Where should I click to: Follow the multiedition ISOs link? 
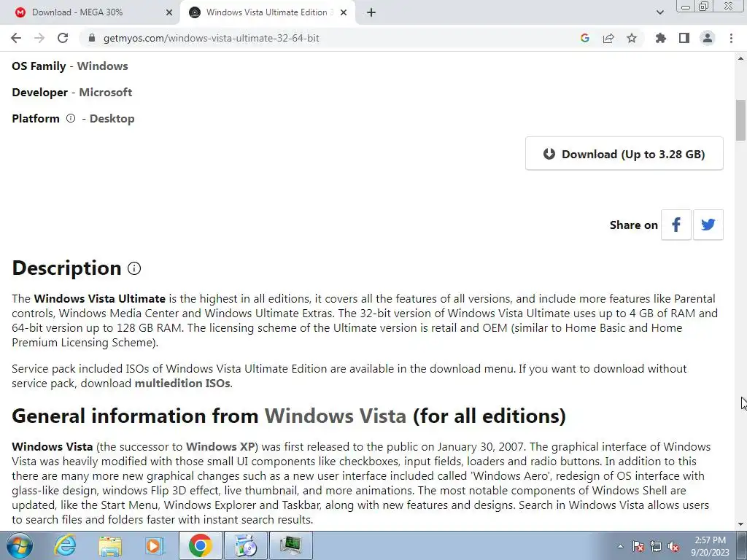pyautogui.click(x=182, y=384)
